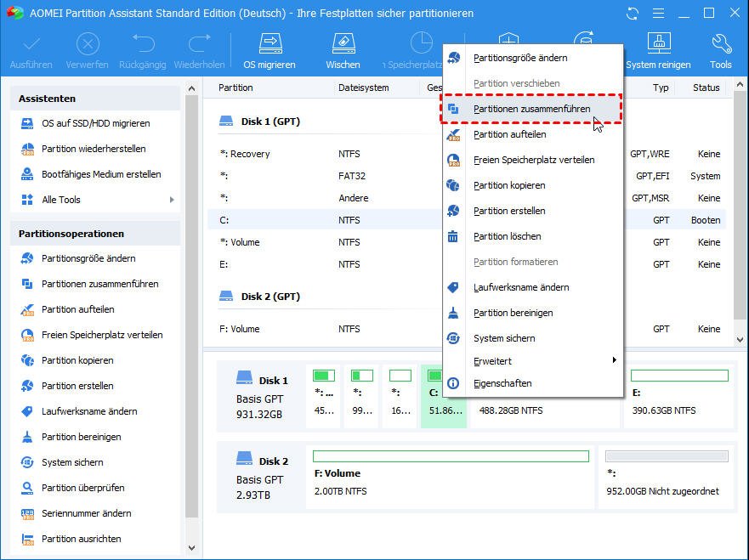The image size is (749, 560).
Task: Click the Wischen toolbar icon
Action: tap(343, 44)
